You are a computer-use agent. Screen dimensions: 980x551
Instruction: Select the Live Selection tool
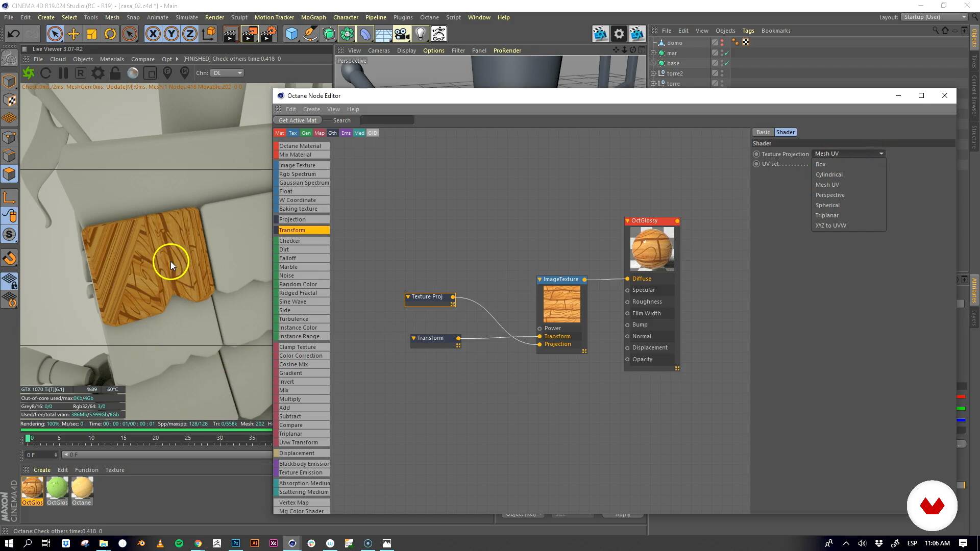pyautogui.click(x=55, y=34)
